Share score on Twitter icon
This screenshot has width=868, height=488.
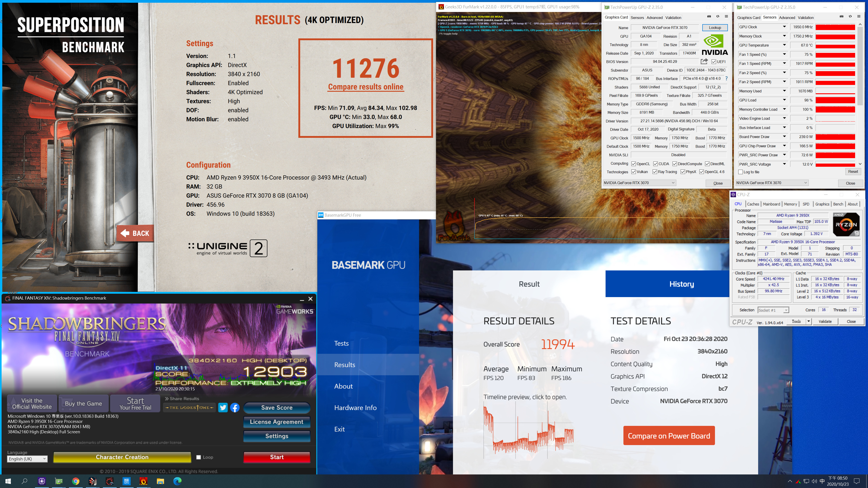point(223,408)
